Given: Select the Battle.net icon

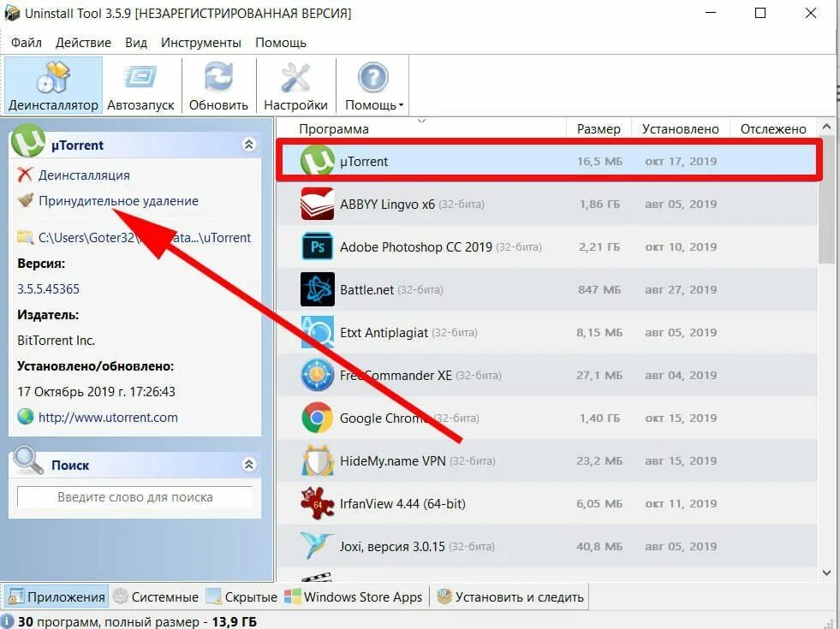Looking at the screenshot, I should pyautogui.click(x=317, y=289).
